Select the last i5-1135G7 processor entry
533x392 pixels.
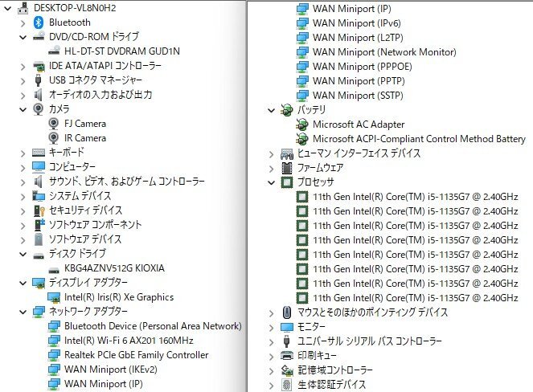[x=416, y=297]
